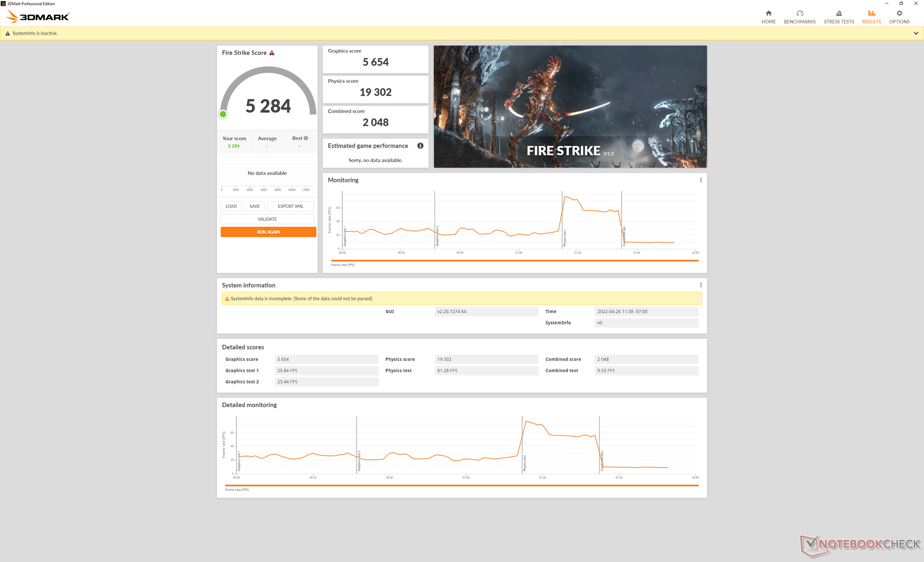Click the Load button
Viewport: 924px width, 562px height.
[231, 206]
